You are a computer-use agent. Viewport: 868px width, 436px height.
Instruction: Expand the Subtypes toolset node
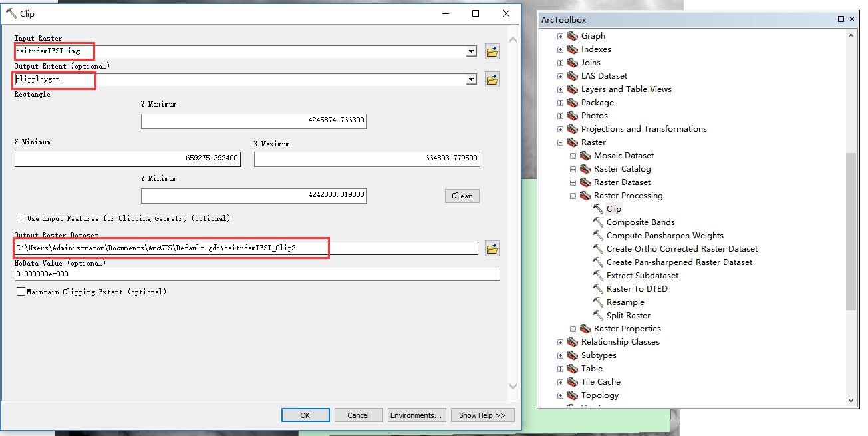tap(561, 355)
